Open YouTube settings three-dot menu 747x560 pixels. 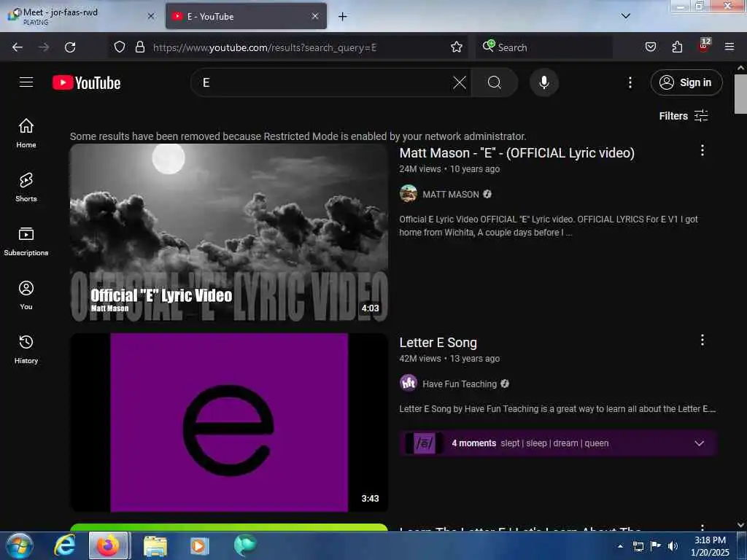[x=630, y=82]
